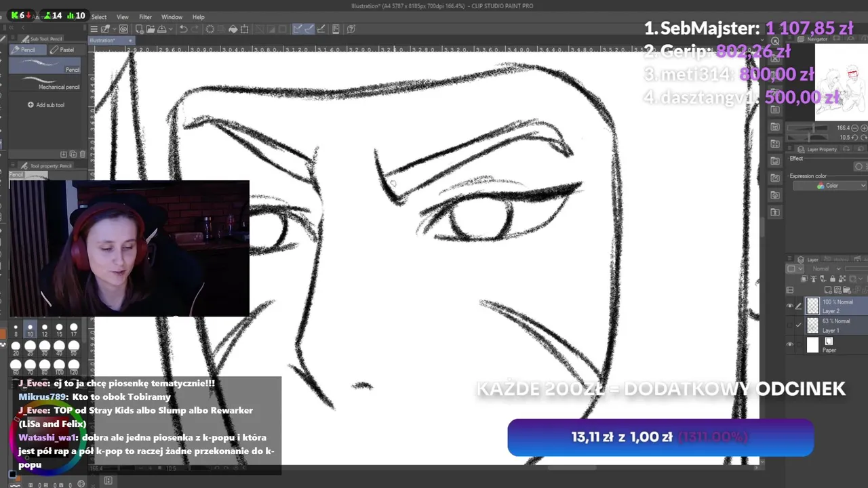The height and width of the screenshot is (488, 868).
Task: Select brush size 8 preset
Action: [x=16, y=330]
